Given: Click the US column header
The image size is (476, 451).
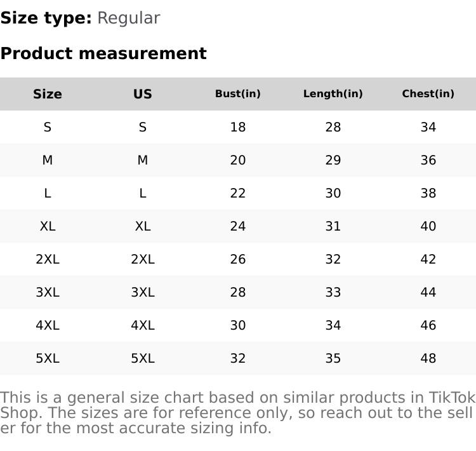Looking at the screenshot, I should (143, 94).
